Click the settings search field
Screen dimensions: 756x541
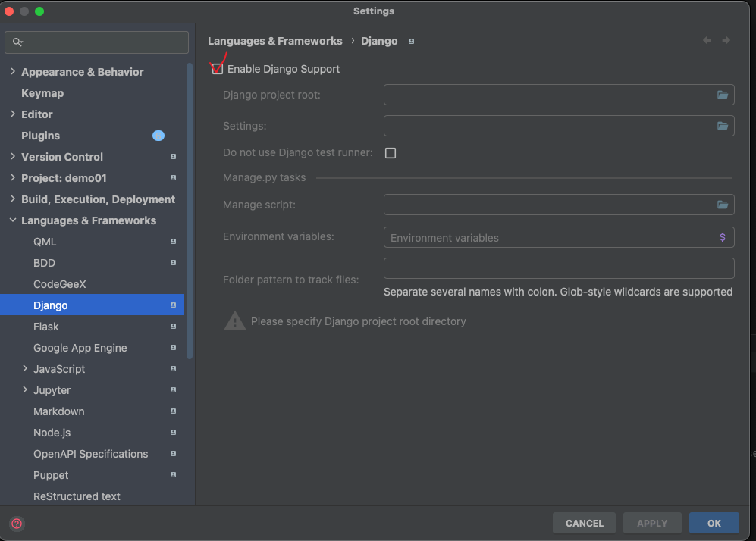point(96,42)
